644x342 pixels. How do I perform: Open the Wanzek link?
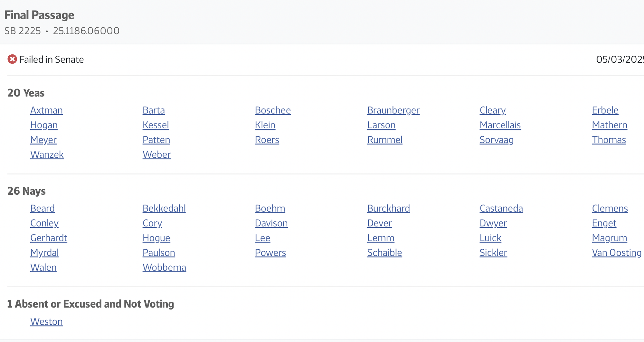coord(47,154)
